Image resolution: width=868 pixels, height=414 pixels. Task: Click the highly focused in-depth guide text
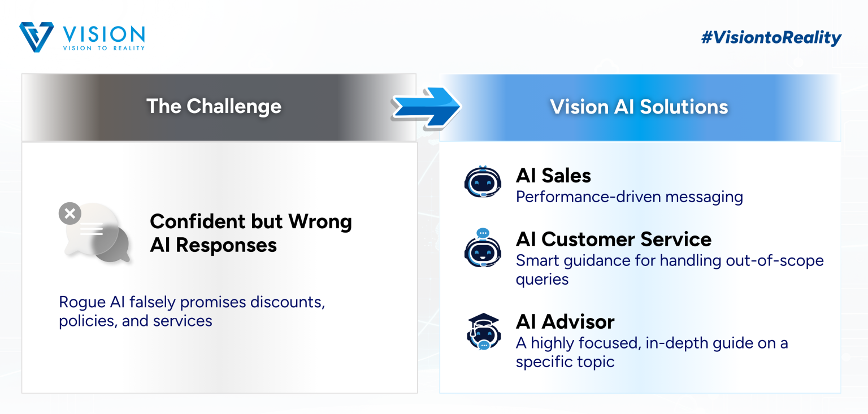[x=651, y=352]
